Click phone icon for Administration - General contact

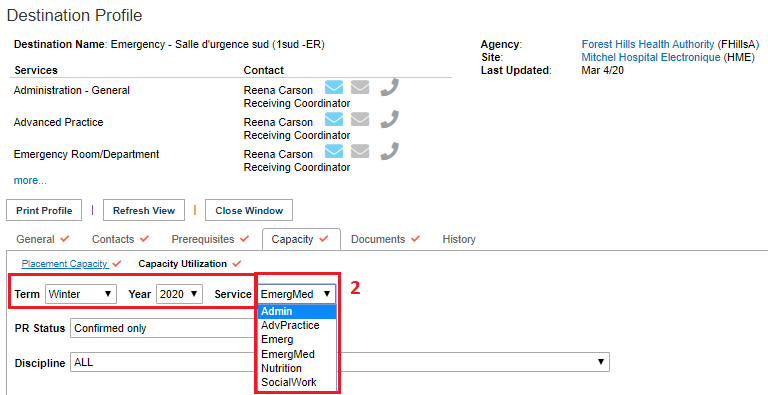pyautogui.click(x=389, y=88)
